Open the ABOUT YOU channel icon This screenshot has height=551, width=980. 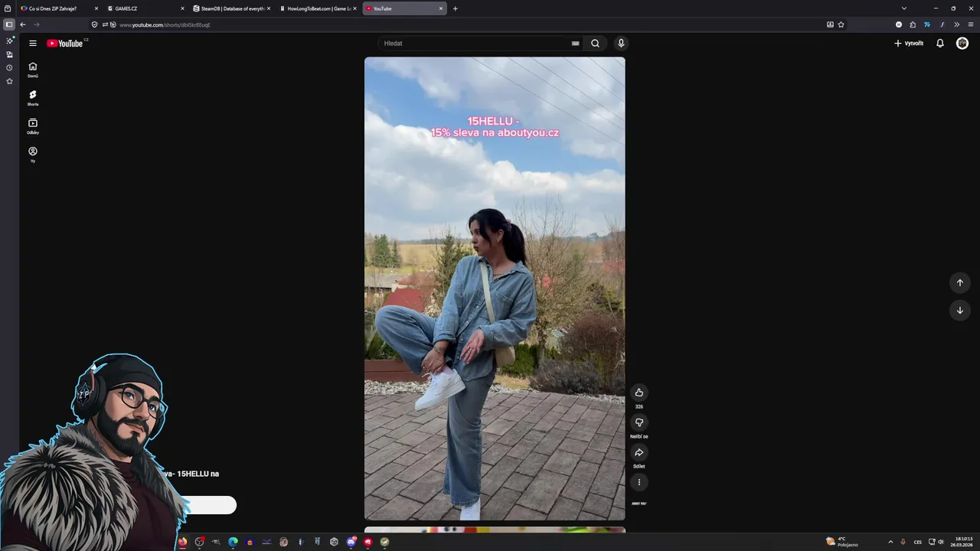639,504
